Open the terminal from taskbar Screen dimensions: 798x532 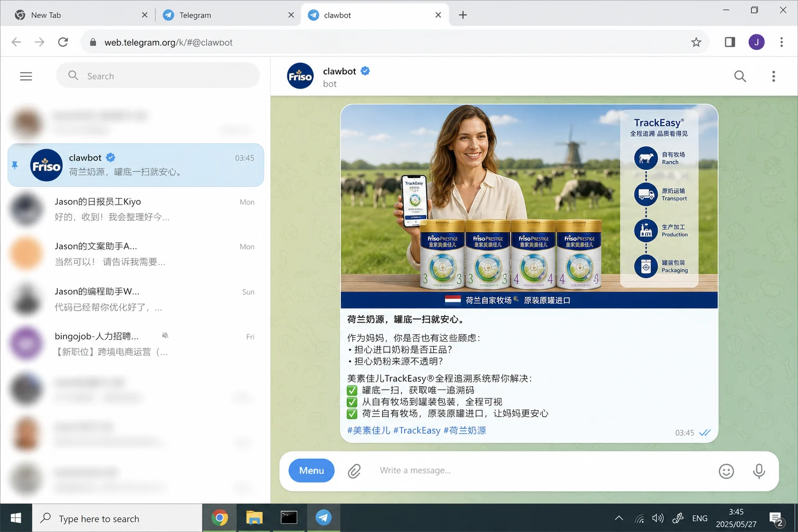pyautogui.click(x=289, y=518)
